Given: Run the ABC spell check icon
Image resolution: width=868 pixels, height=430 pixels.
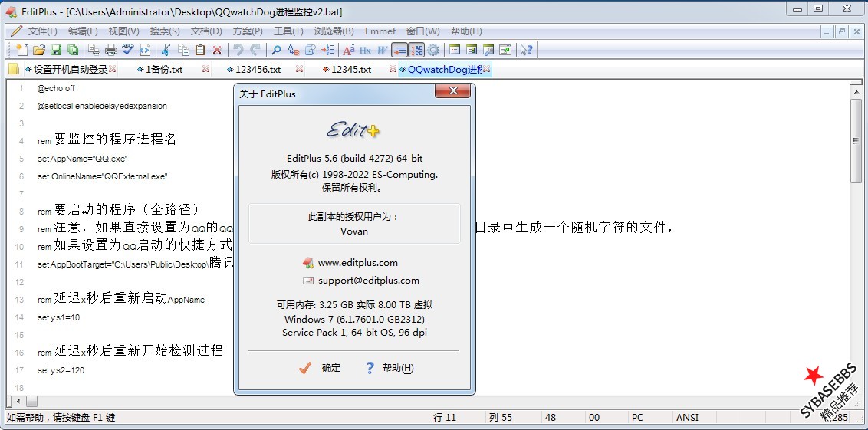Looking at the screenshot, I should click(x=128, y=50).
